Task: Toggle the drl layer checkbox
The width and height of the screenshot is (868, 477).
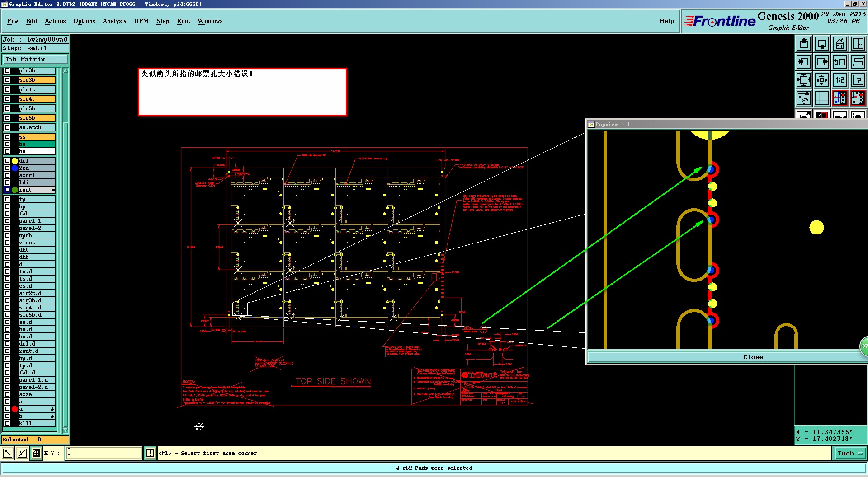Action: tap(7, 161)
